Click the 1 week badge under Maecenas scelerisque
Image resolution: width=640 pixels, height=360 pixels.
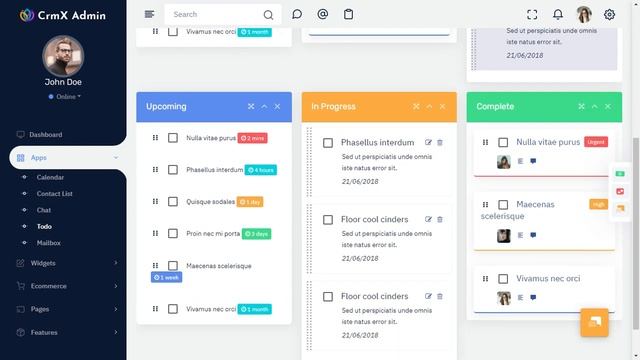(167, 278)
